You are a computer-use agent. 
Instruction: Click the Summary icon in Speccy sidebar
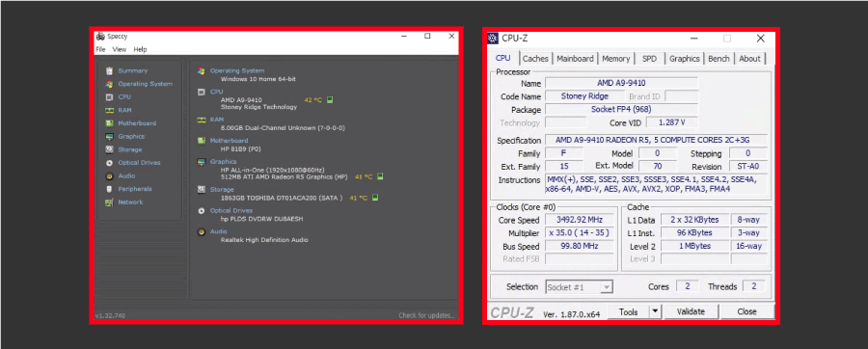point(109,70)
